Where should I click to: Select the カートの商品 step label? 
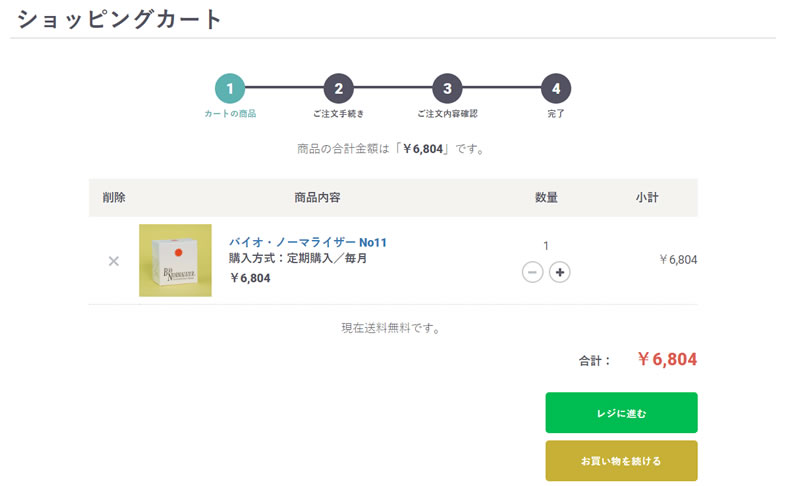click(230, 114)
